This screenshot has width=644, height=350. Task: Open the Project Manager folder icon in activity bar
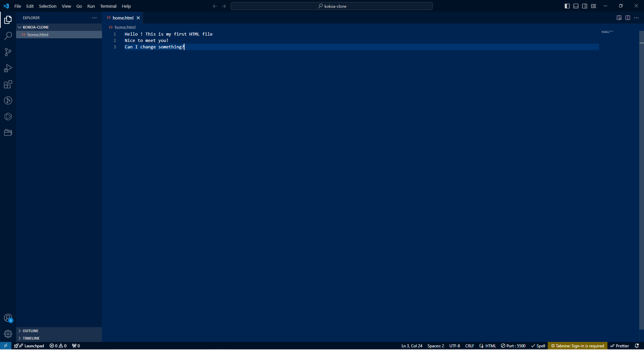tap(8, 133)
